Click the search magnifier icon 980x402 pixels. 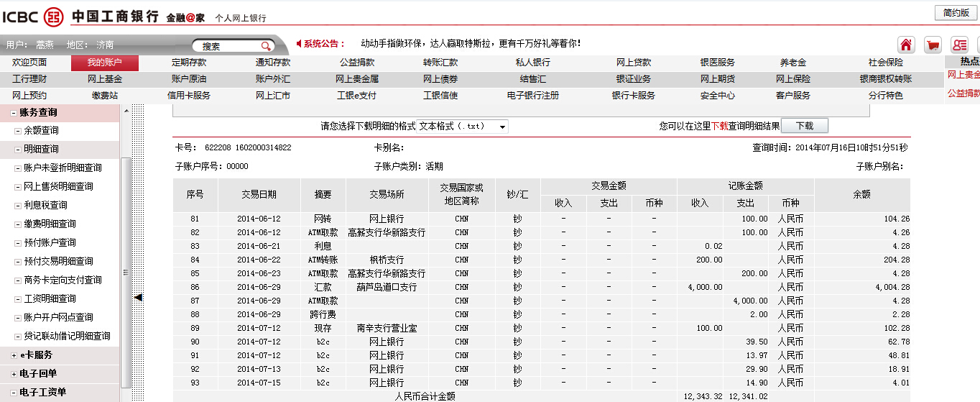(x=266, y=45)
